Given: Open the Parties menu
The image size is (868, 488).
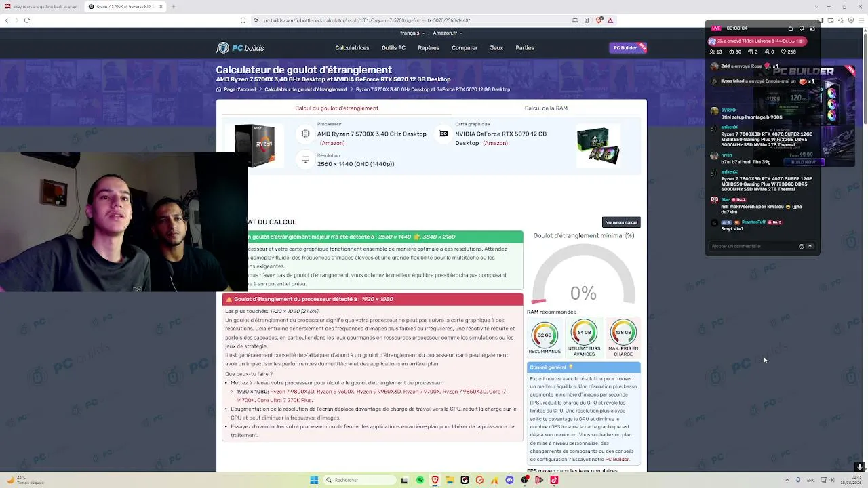Looking at the screenshot, I should tap(525, 48).
